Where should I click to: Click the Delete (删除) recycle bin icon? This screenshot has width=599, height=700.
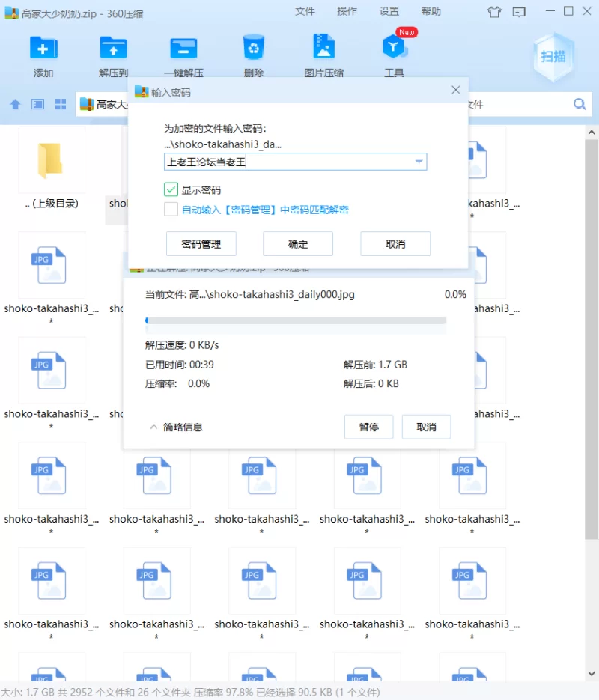click(x=254, y=49)
